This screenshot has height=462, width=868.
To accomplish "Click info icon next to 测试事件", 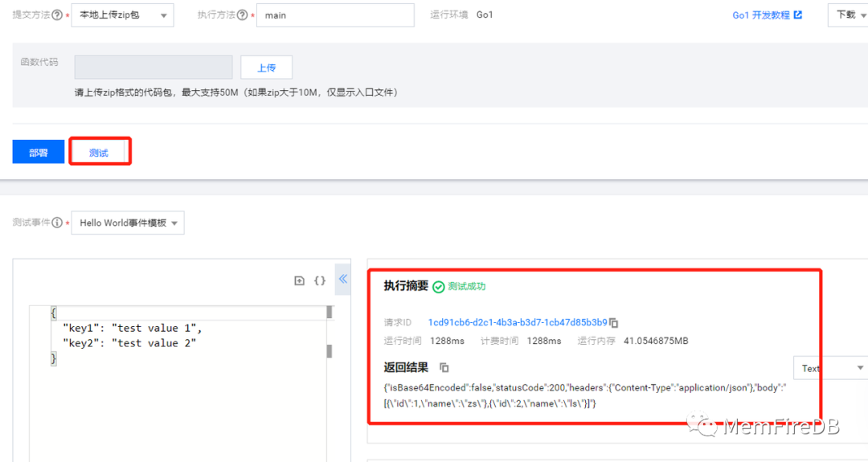I will pyautogui.click(x=57, y=223).
